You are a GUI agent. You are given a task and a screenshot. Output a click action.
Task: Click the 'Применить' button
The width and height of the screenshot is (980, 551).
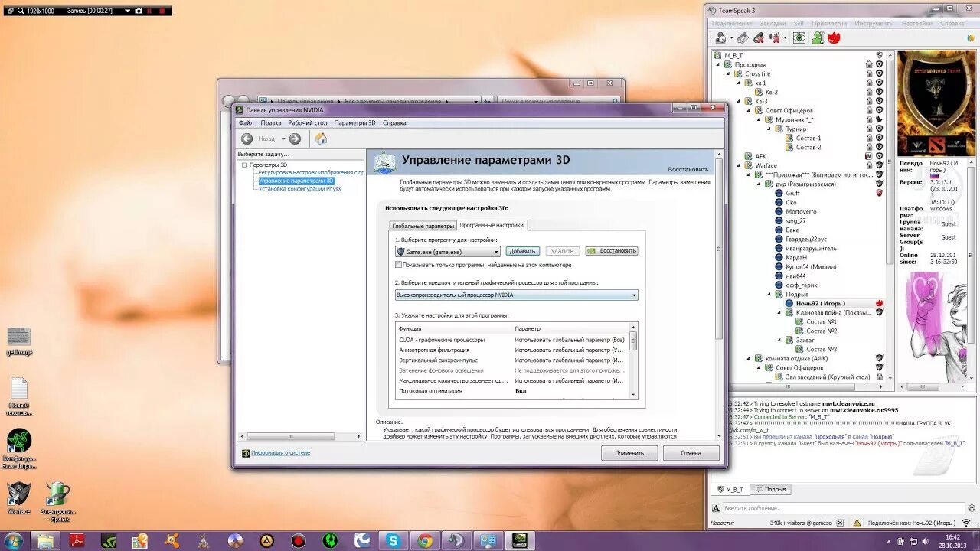coord(629,453)
